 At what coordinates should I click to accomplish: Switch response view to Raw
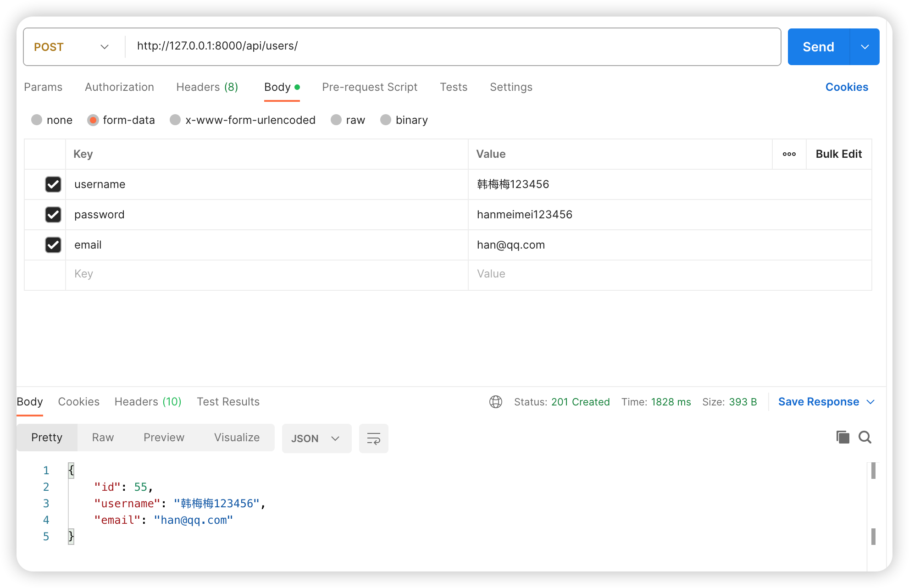point(103,438)
